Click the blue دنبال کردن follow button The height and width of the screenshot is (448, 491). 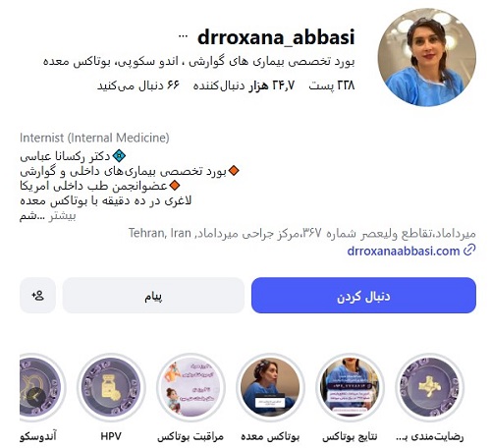pyautogui.click(x=363, y=296)
